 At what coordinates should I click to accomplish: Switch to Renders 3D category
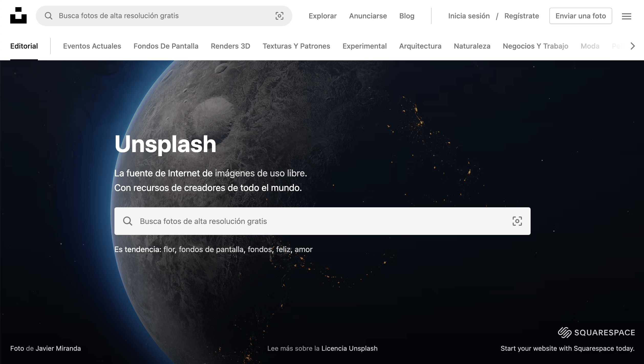230,46
